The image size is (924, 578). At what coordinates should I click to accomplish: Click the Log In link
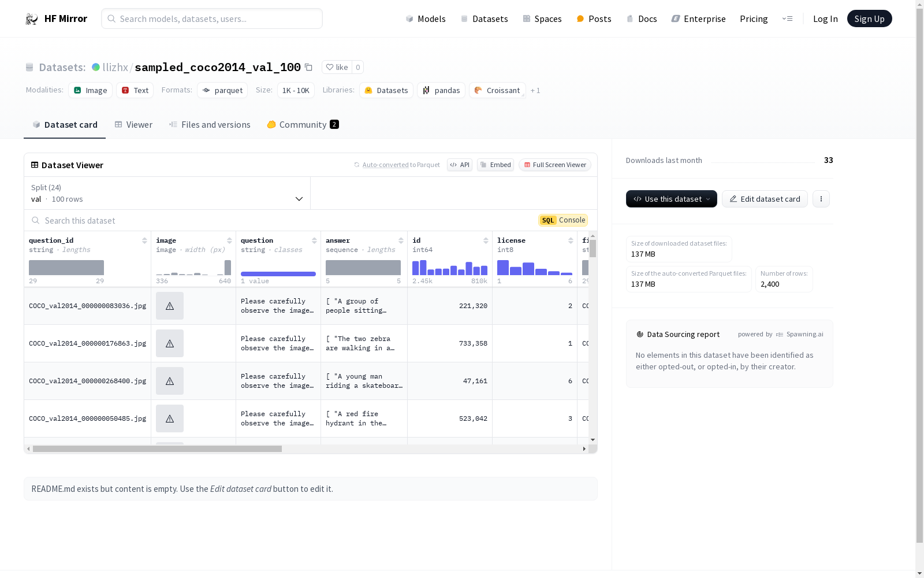pos(825,19)
